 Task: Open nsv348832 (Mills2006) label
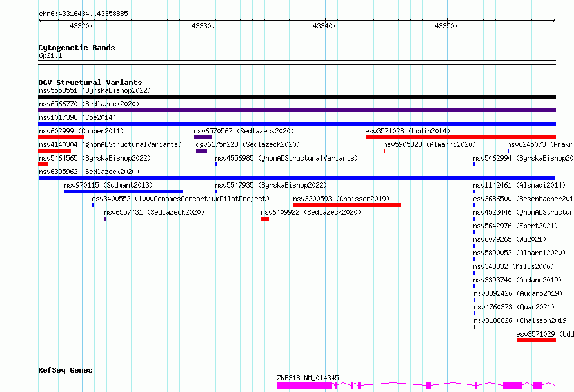[513, 266]
